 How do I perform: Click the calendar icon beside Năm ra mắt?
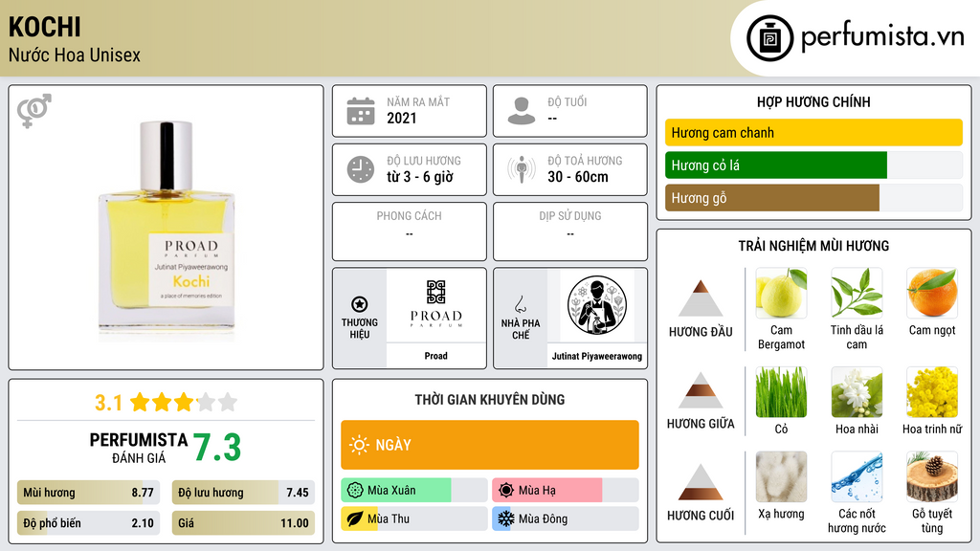[361, 111]
